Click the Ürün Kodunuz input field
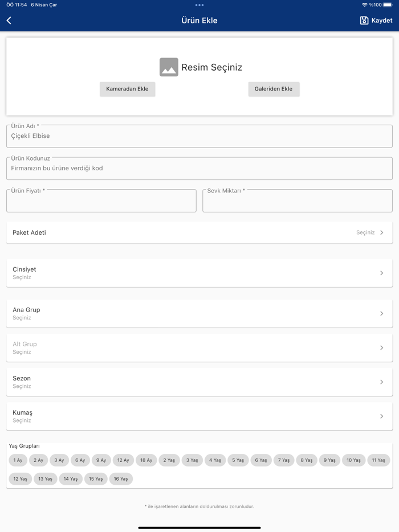399x532 pixels. point(199,169)
